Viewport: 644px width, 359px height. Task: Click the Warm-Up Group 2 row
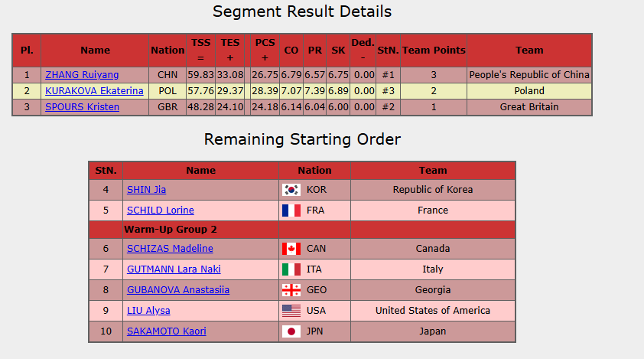tap(171, 230)
